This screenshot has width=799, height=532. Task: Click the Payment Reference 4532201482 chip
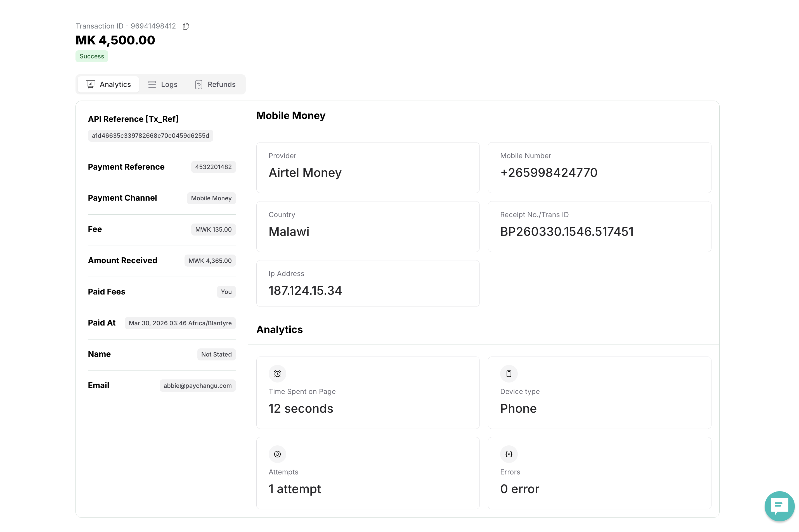[213, 167]
